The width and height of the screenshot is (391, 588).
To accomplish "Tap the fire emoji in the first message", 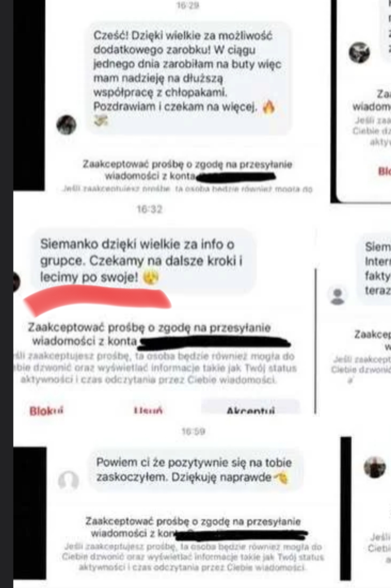I will point(268,107).
